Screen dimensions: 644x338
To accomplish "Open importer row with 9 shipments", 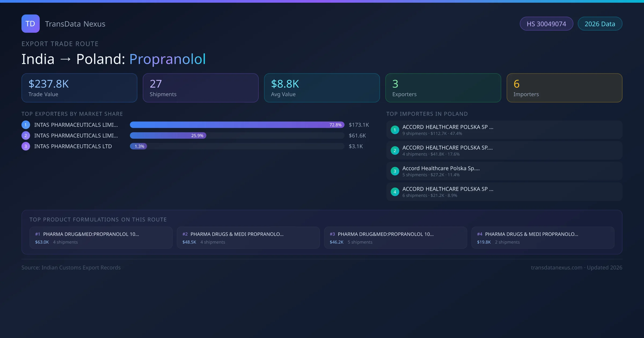I will coord(504,130).
